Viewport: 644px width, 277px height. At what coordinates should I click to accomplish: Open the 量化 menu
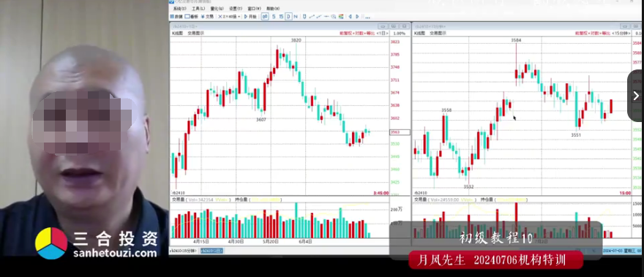[217, 8]
